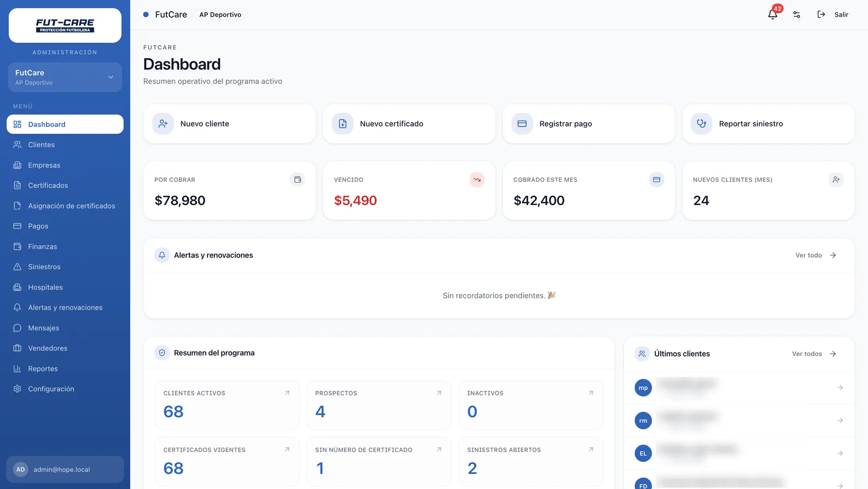The width and height of the screenshot is (868, 489).
Task: Click the AP Deportivo badge in header
Action: click(220, 15)
